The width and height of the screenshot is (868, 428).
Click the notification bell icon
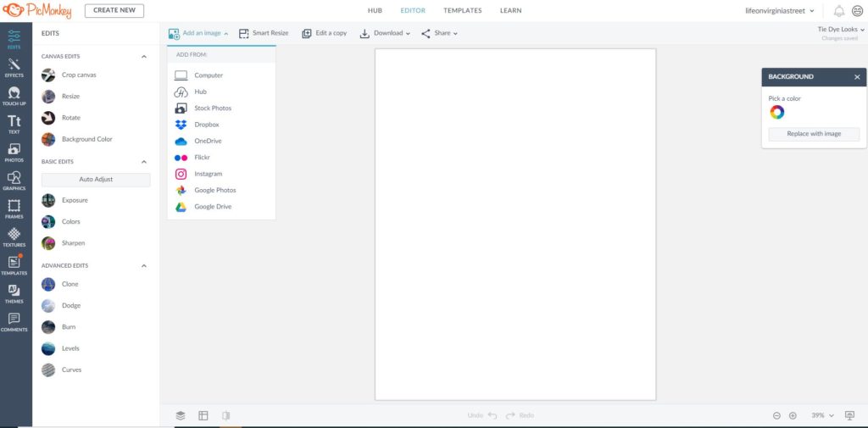click(x=839, y=11)
